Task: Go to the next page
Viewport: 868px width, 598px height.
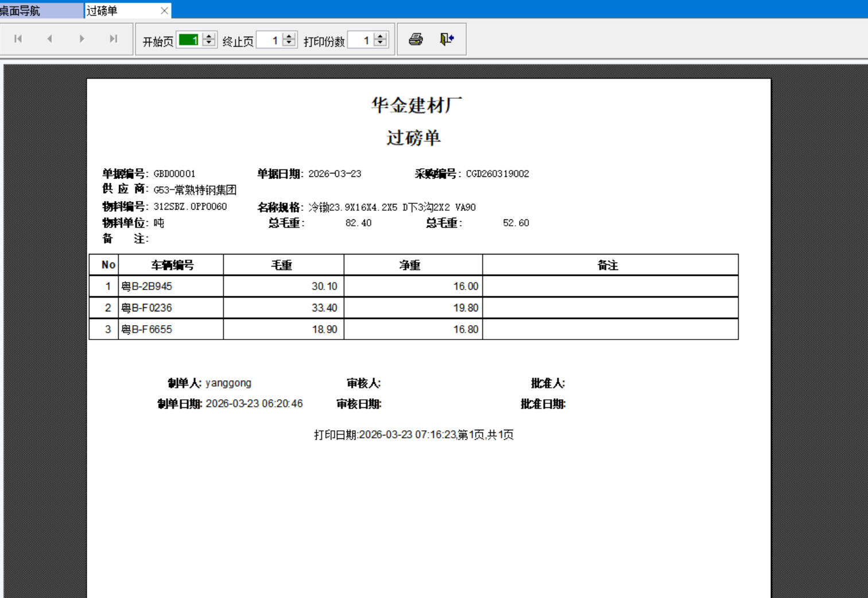Action: click(x=82, y=39)
